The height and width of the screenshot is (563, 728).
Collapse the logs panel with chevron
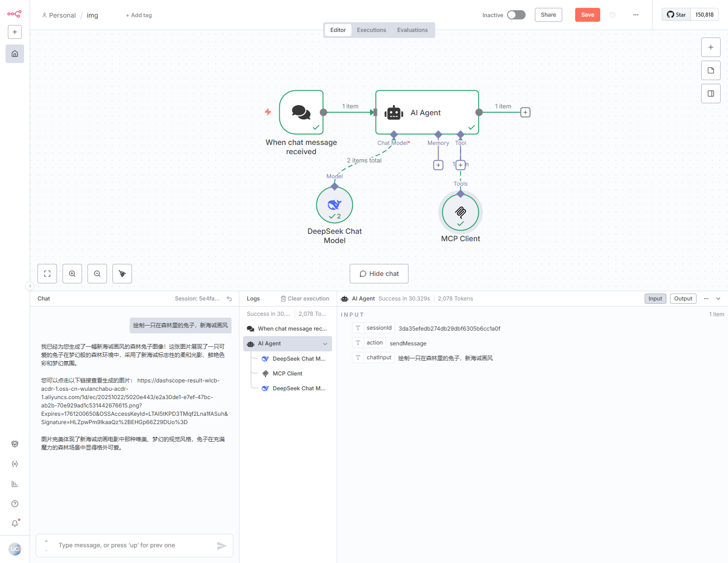pyautogui.click(x=718, y=299)
